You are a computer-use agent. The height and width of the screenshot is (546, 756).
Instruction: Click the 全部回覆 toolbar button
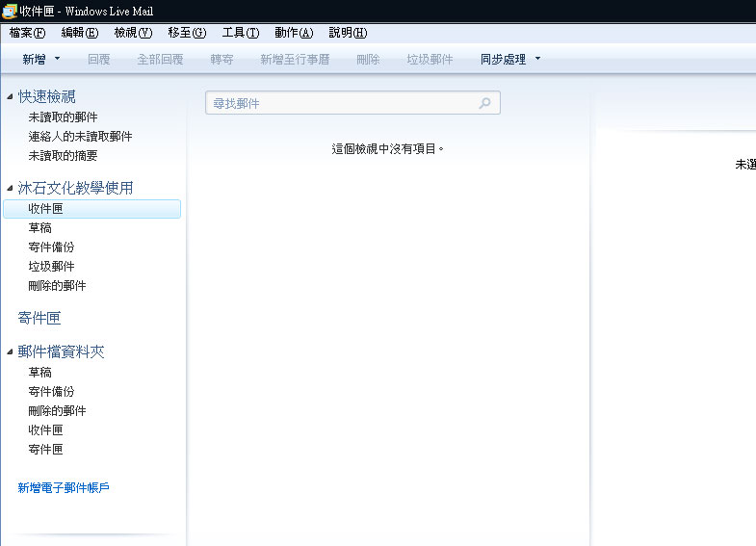[x=160, y=60]
